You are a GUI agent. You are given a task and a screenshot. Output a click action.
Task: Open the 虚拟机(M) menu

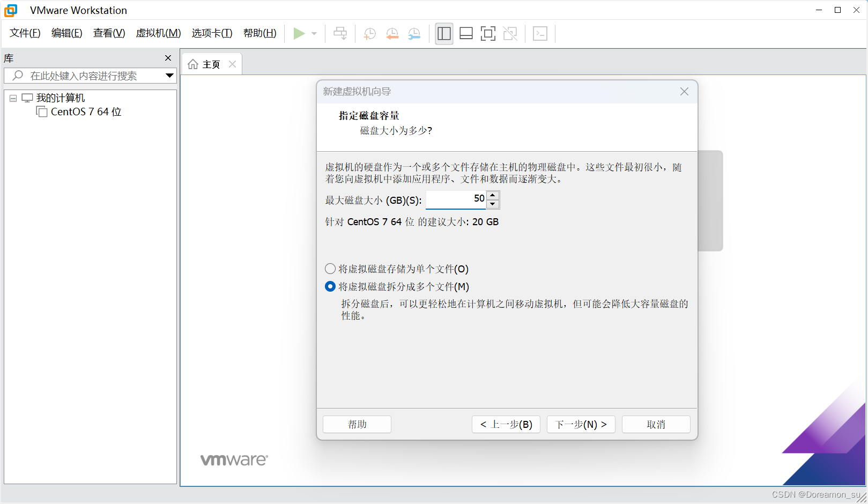[159, 33]
